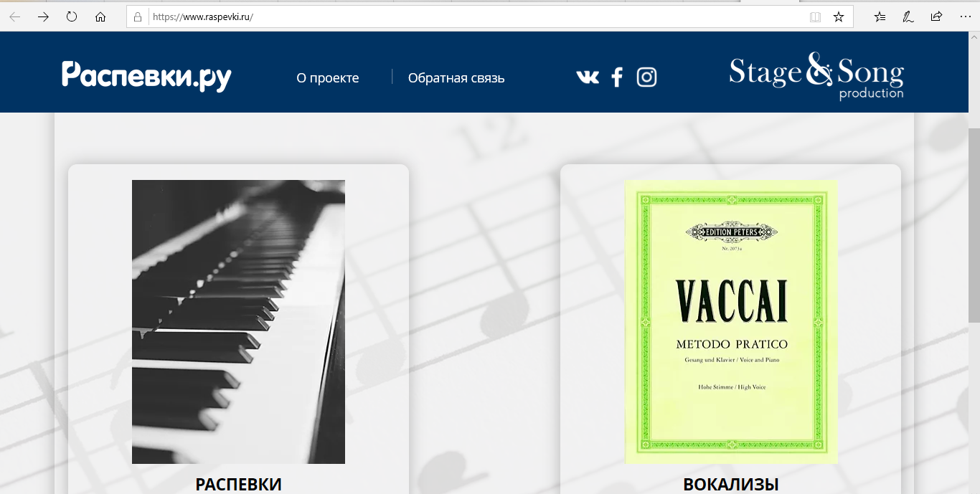980x494 pixels.
Task: Click the Распевки.ру site logo
Action: pyautogui.click(x=146, y=76)
